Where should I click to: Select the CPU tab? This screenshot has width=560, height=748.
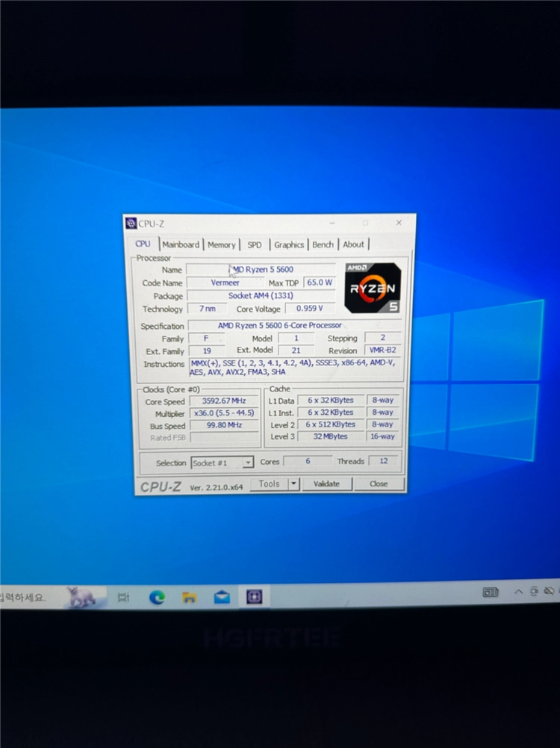pyautogui.click(x=143, y=244)
